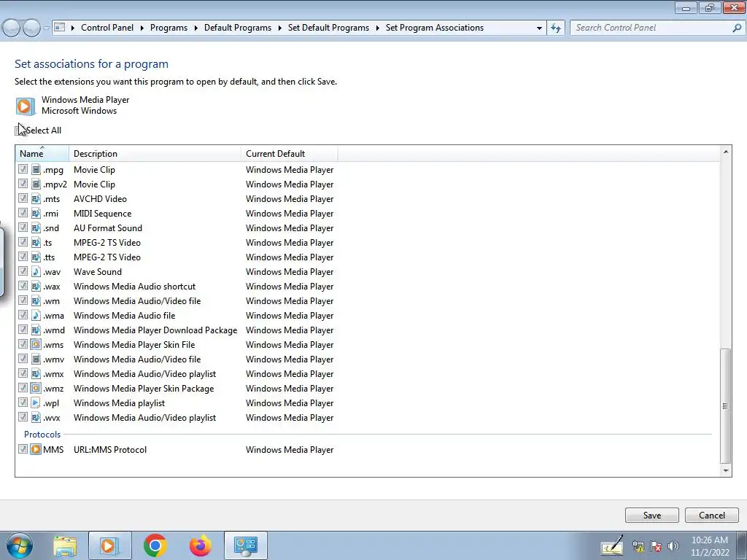Image resolution: width=747 pixels, height=560 pixels.
Task: Sort by the Description column header
Action: coord(155,154)
